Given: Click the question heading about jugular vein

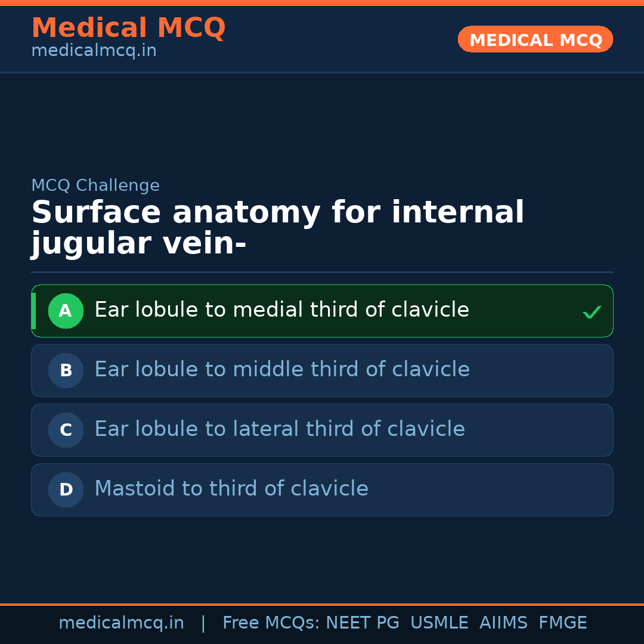Looking at the screenshot, I should coord(277,228).
